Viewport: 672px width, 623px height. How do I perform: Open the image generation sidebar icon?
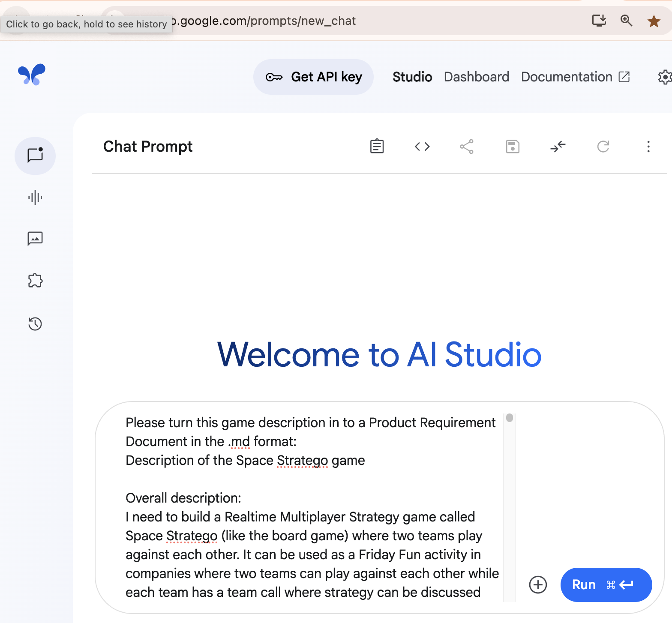tap(35, 239)
